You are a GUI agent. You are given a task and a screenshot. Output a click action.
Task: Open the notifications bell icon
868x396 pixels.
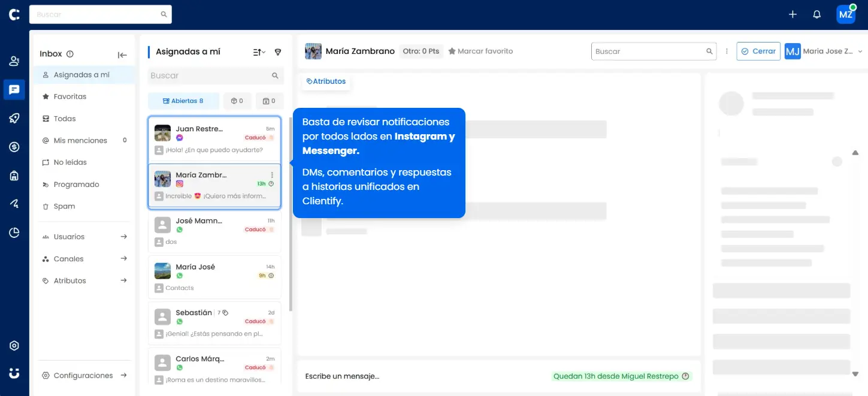pyautogui.click(x=816, y=14)
